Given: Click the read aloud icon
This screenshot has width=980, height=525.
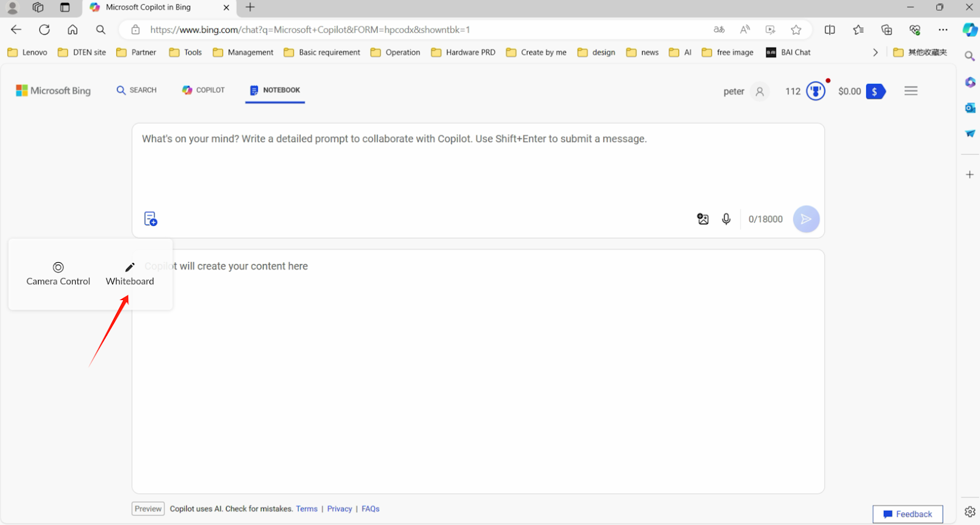Looking at the screenshot, I should [745, 29].
